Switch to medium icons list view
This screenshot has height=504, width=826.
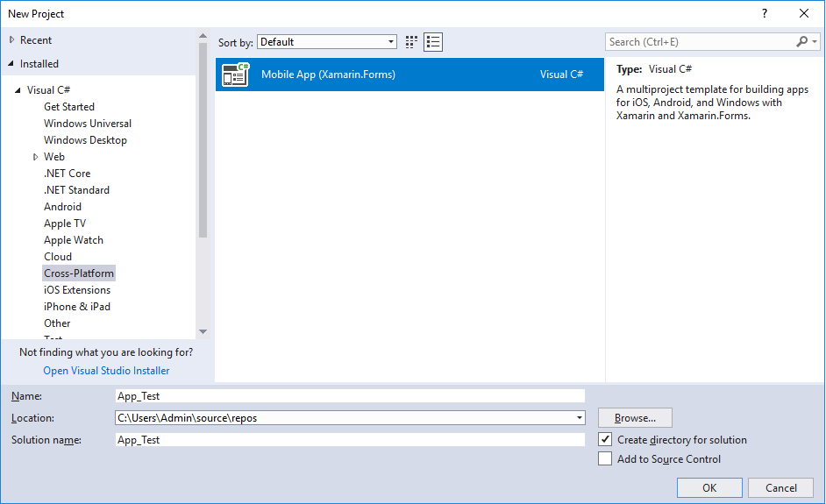(433, 42)
